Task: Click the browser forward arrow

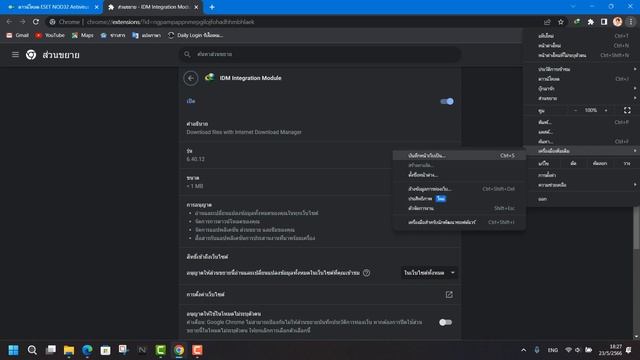Action: point(22,22)
